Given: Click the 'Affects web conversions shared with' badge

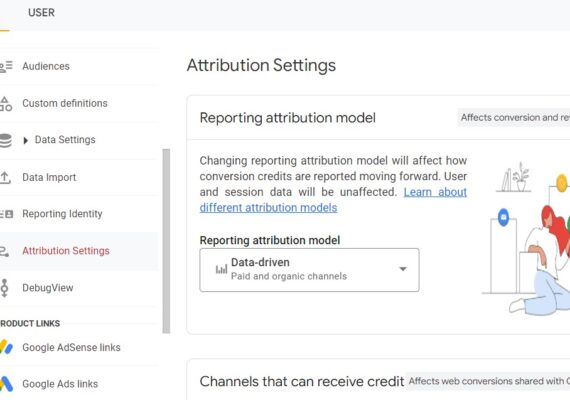Looking at the screenshot, I should (x=488, y=381).
